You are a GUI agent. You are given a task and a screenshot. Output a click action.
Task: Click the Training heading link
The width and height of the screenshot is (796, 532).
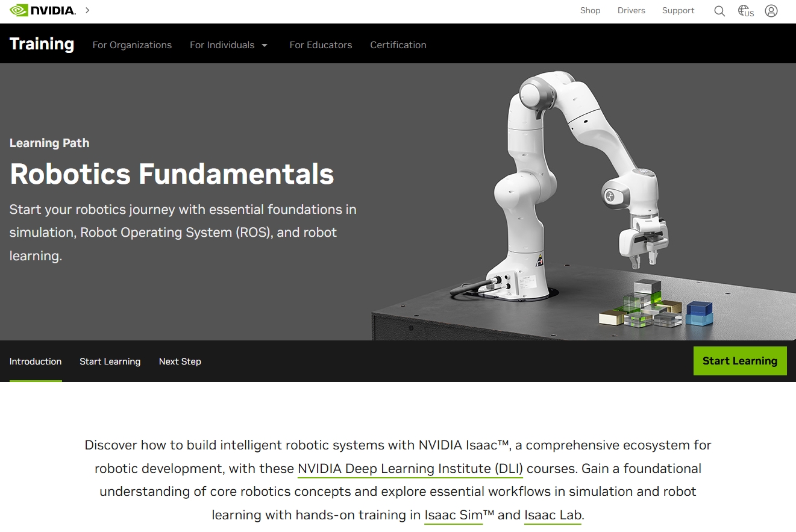pos(42,44)
